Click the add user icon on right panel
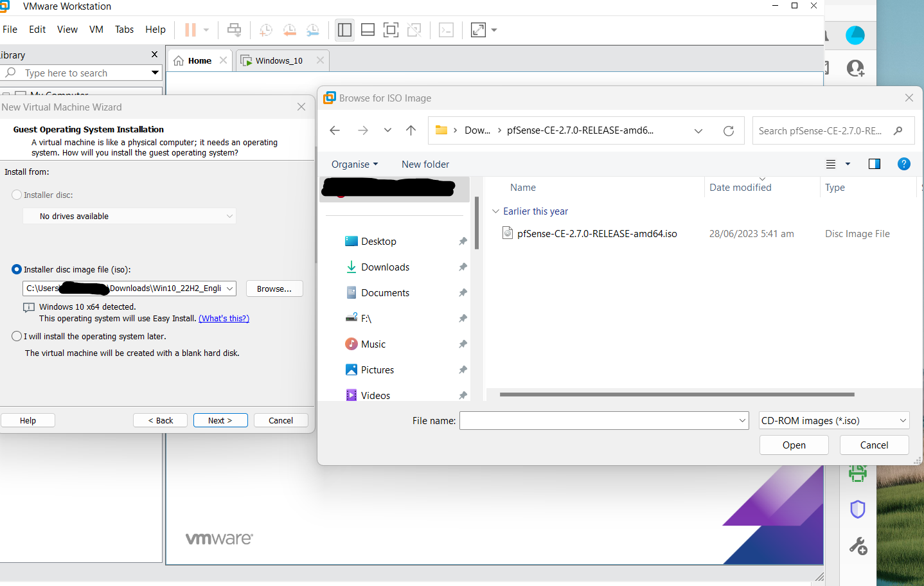The image size is (924, 586). point(855,68)
